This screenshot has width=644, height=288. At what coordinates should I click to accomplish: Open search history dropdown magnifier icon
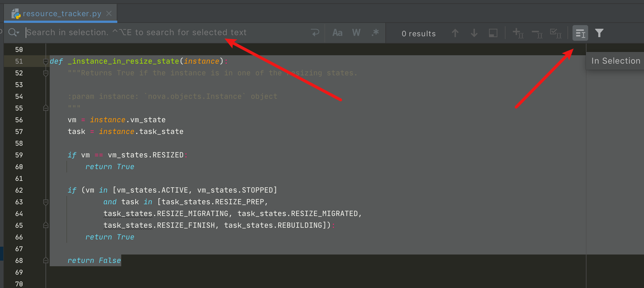click(13, 33)
